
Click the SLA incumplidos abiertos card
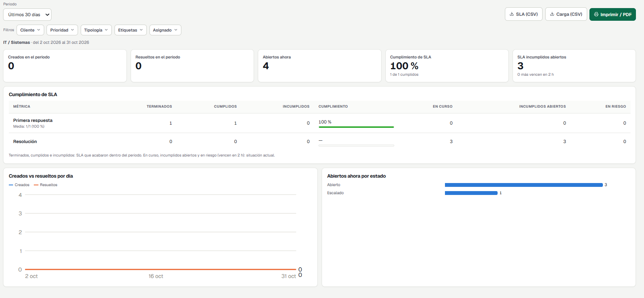point(574,66)
